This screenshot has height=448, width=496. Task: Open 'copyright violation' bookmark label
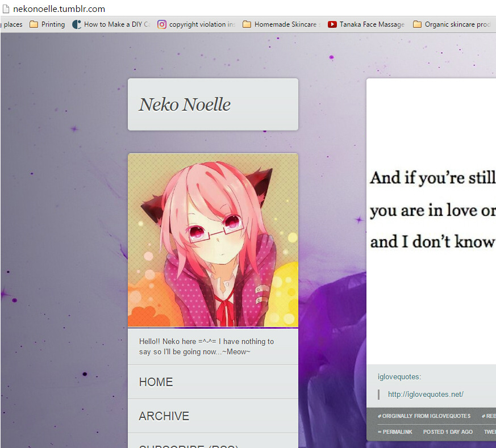click(202, 24)
